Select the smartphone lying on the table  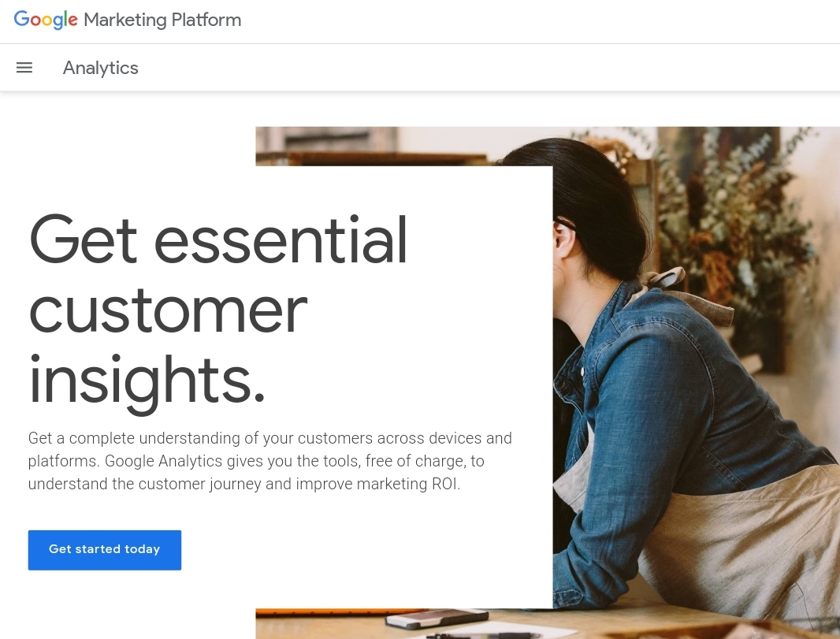click(x=437, y=618)
